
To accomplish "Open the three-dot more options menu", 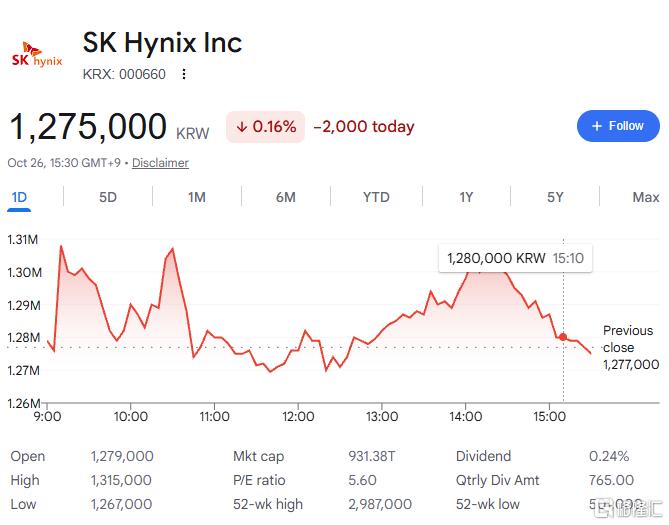I will [184, 74].
